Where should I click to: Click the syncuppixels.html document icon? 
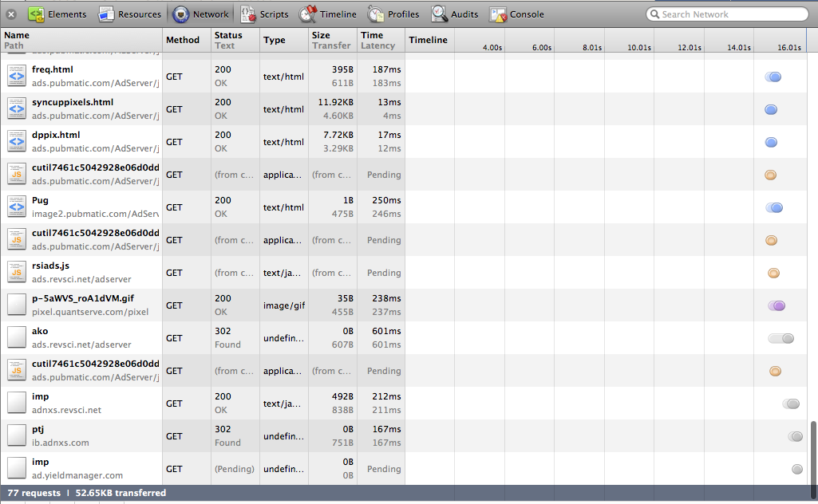[x=17, y=109]
